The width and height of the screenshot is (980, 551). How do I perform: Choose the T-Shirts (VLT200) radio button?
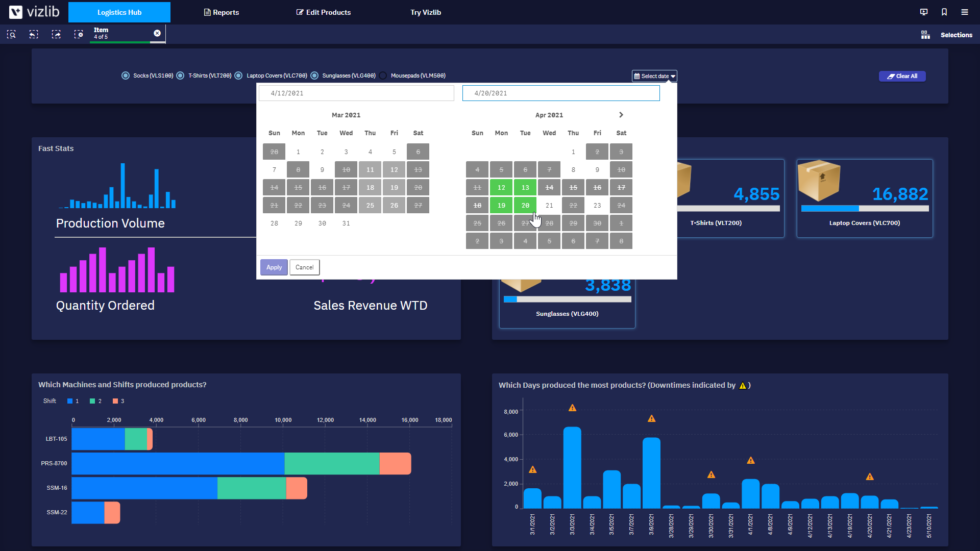(x=180, y=75)
